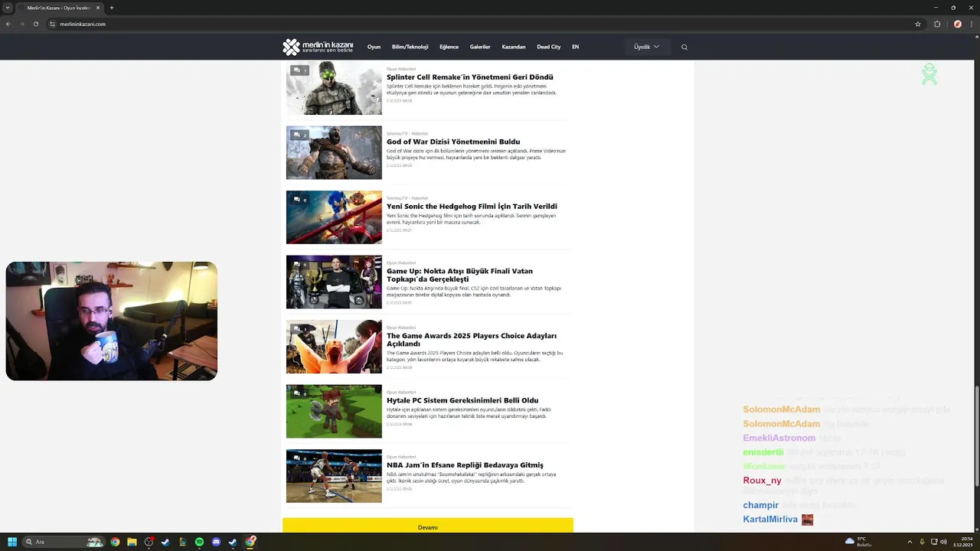
Task: Open Game Up: Nokta Atışı Büyük Finali headline
Action: [x=459, y=275]
